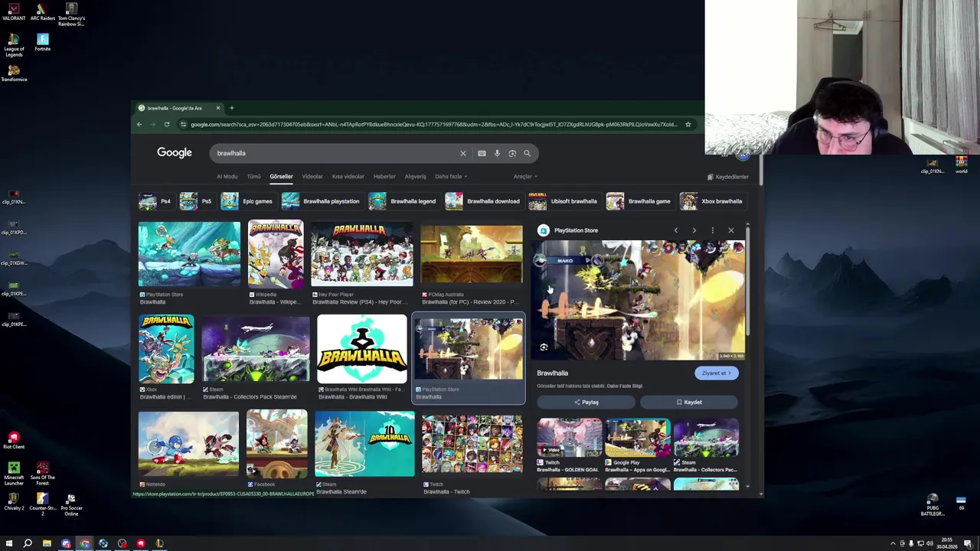
Task: Bookmark this page with star icon
Action: tap(688, 124)
